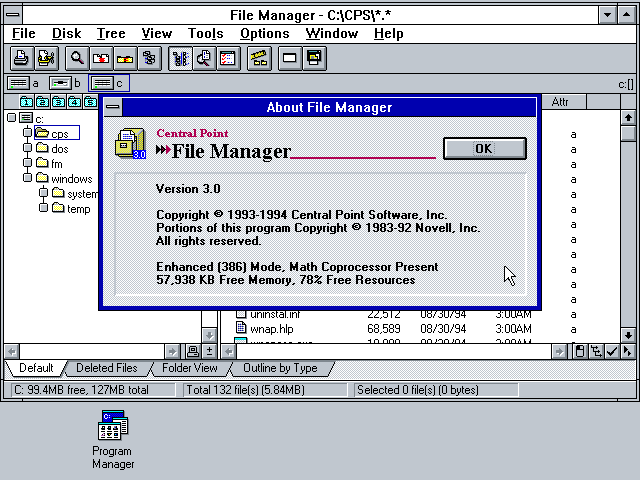640x480 pixels.
Task: Switch to the Folder View tab
Action: click(190, 368)
